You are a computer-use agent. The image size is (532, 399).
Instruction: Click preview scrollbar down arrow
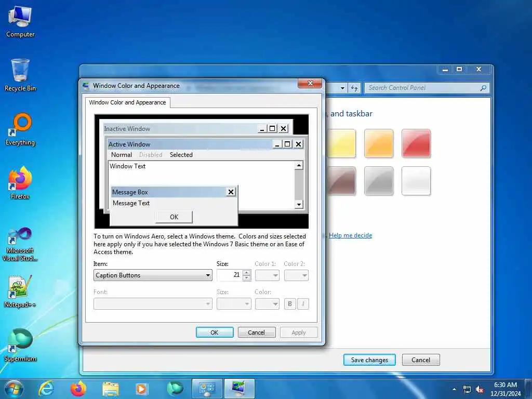click(299, 204)
